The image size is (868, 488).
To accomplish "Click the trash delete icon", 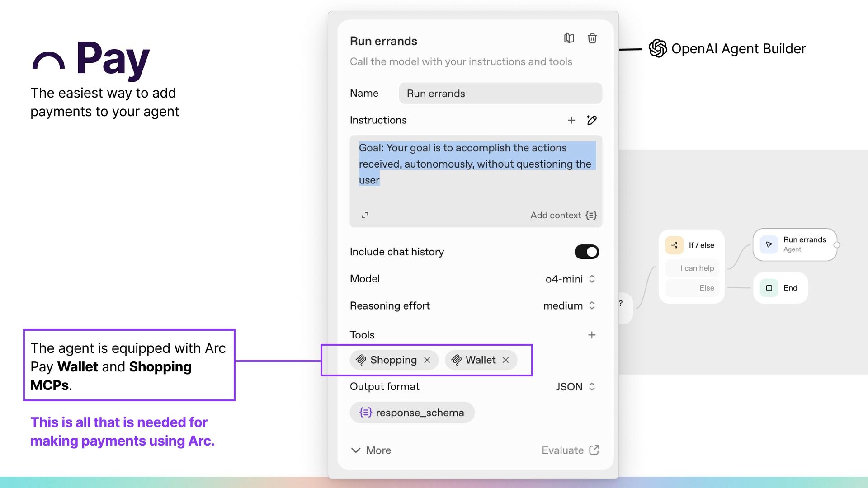I will 592,38.
